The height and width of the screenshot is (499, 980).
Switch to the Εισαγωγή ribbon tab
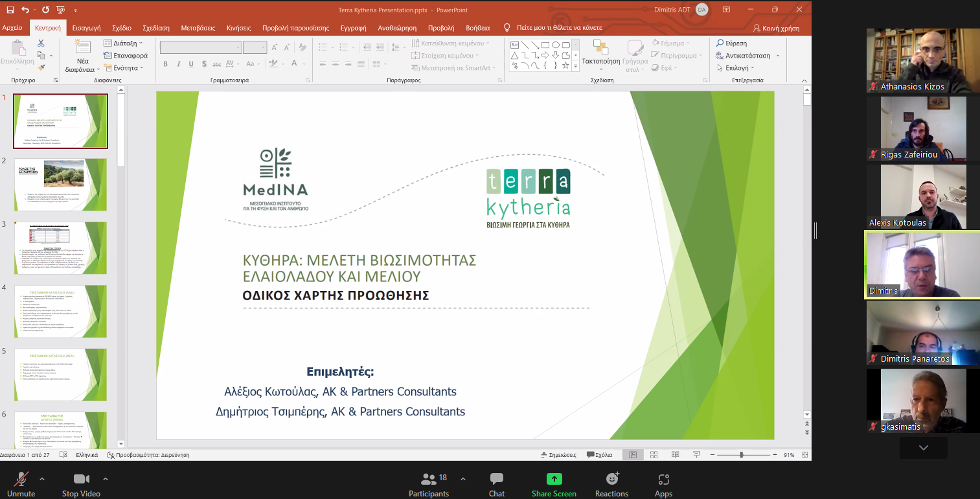point(86,28)
